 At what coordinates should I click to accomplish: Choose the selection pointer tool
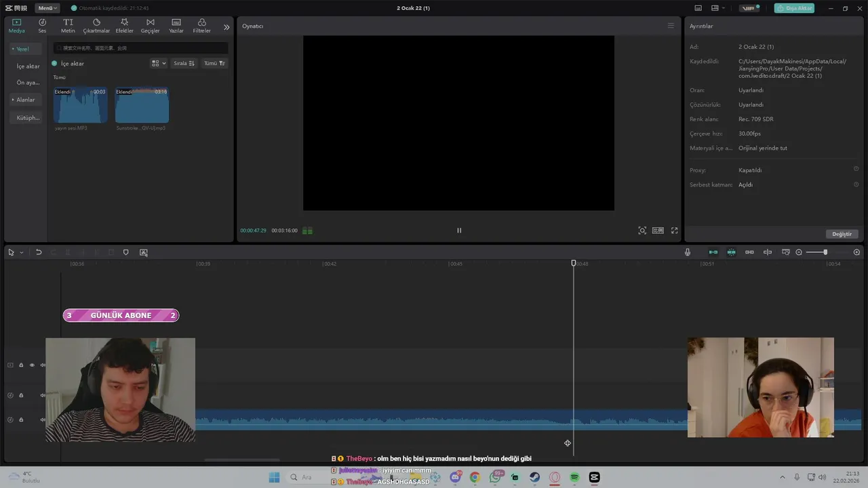pos(12,252)
